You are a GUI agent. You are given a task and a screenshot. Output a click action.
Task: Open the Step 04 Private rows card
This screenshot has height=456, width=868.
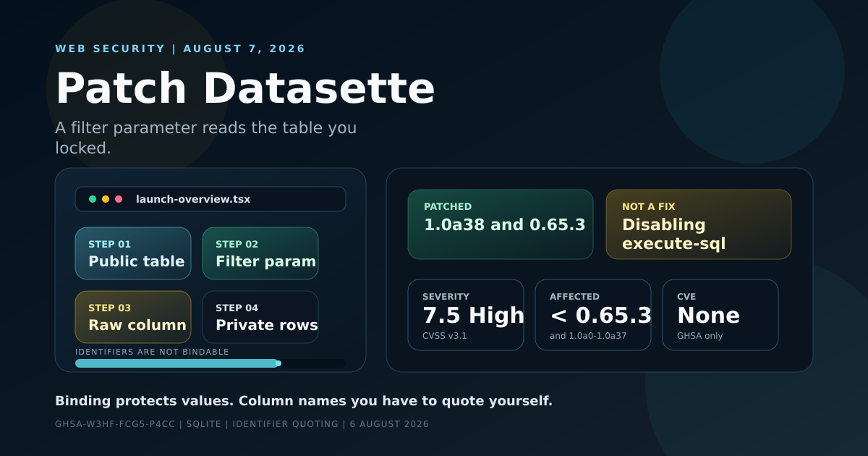pyautogui.click(x=260, y=317)
